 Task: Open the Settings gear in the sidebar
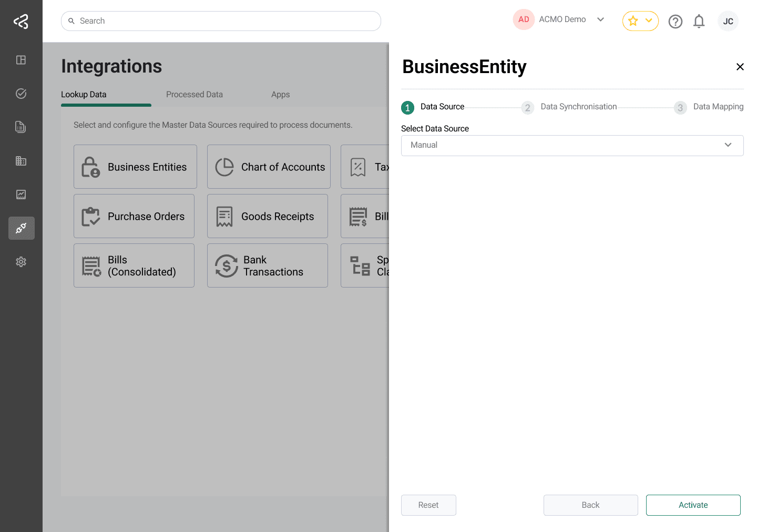pyautogui.click(x=21, y=261)
